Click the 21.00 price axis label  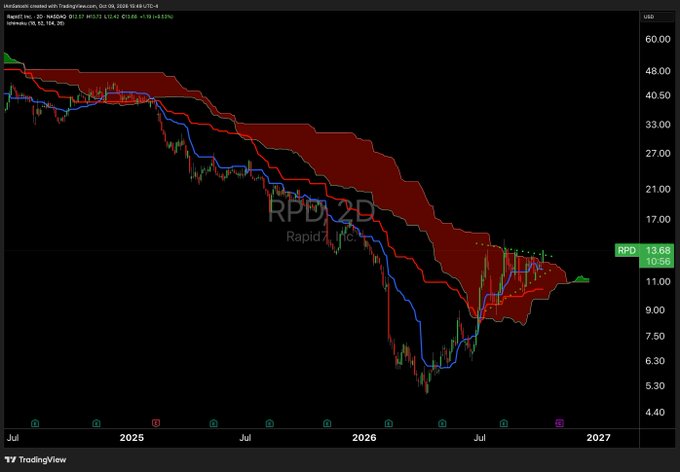(x=657, y=190)
